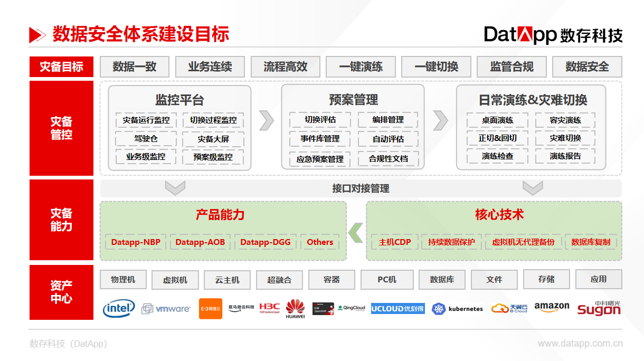Click the Datapp-NBP product box
Viewport: 644px width, 361px height.
point(135,242)
